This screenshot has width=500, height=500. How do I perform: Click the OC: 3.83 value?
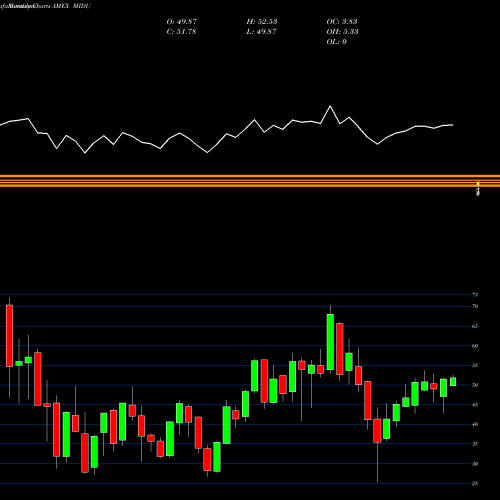pyautogui.click(x=342, y=22)
